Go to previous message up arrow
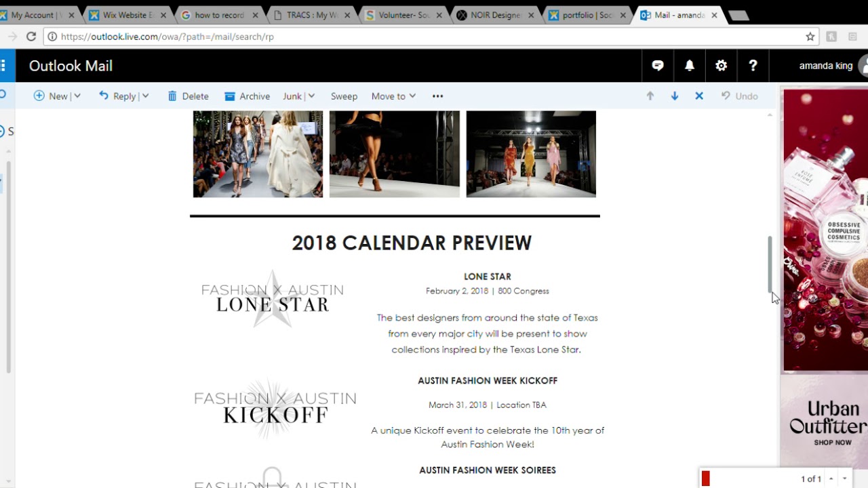 pos(650,96)
